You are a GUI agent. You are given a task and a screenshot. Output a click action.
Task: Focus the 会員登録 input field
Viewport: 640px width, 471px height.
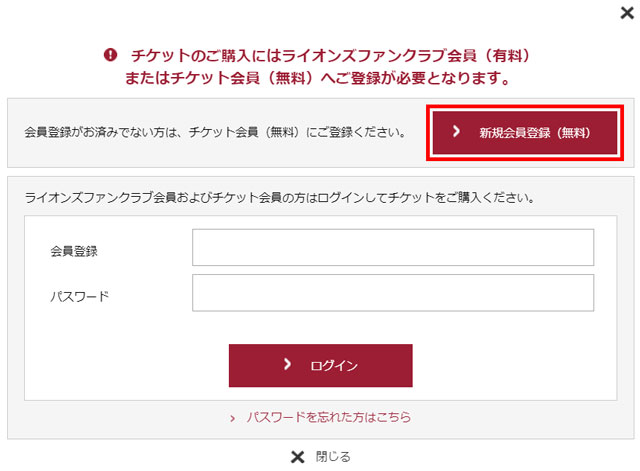click(393, 248)
